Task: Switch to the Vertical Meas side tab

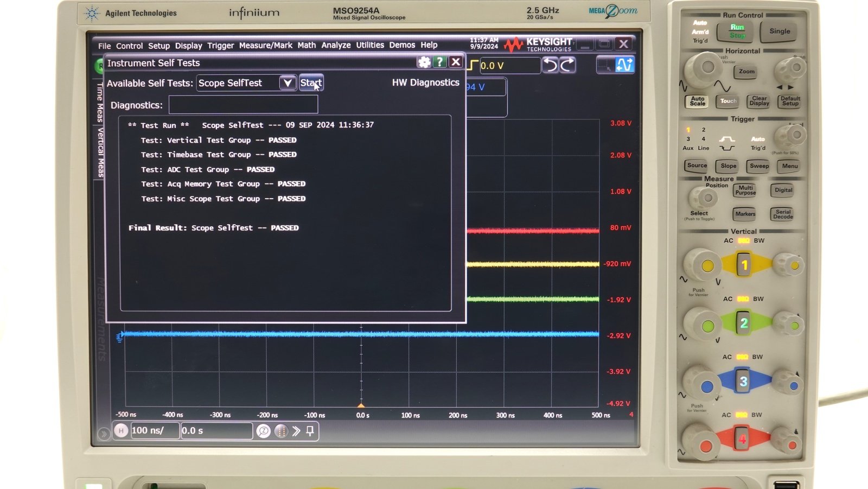Action: click(100, 153)
